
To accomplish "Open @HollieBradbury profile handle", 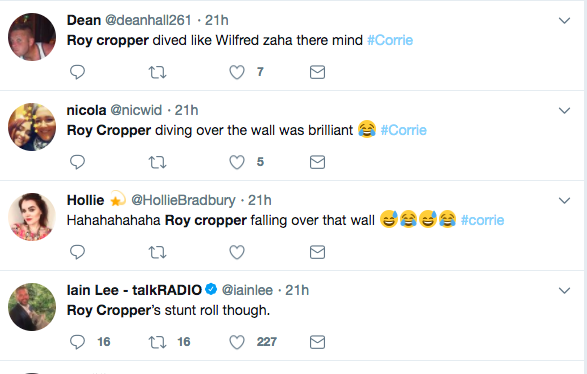I will [183, 200].
